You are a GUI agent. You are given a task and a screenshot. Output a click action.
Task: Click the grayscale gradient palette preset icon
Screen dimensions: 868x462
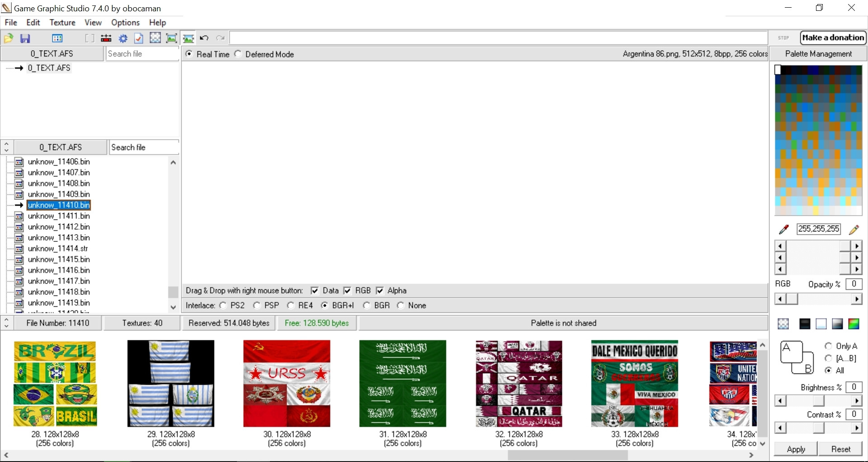[x=837, y=324]
